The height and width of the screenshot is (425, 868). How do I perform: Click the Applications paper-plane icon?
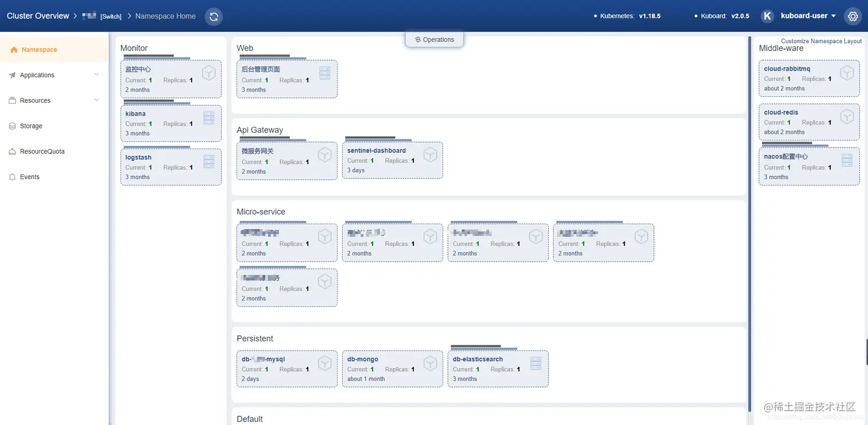click(x=12, y=75)
